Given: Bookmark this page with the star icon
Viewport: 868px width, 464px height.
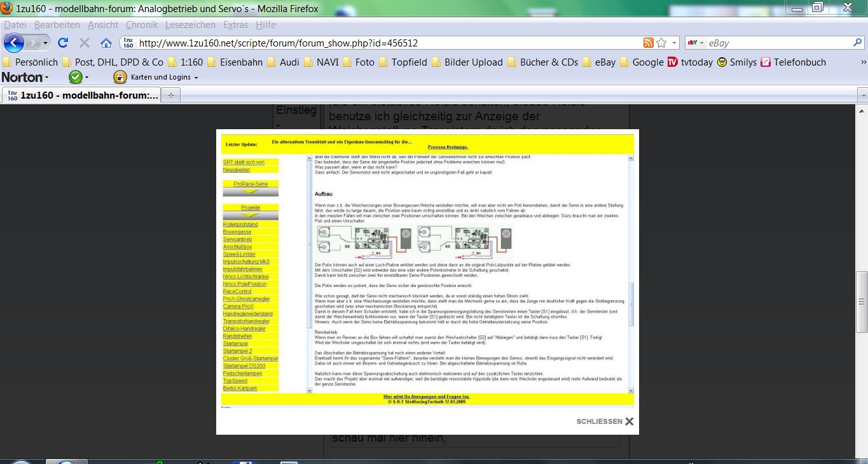Looking at the screenshot, I should (x=661, y=43).
